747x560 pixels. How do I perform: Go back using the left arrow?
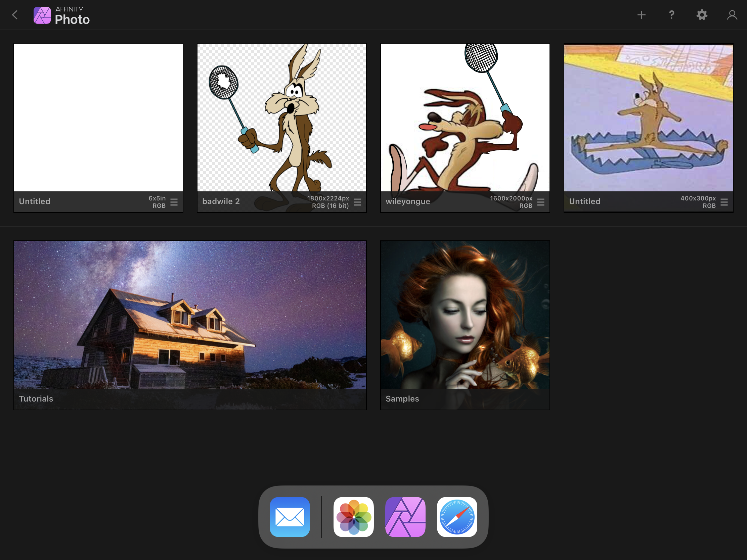click(15, 15)
